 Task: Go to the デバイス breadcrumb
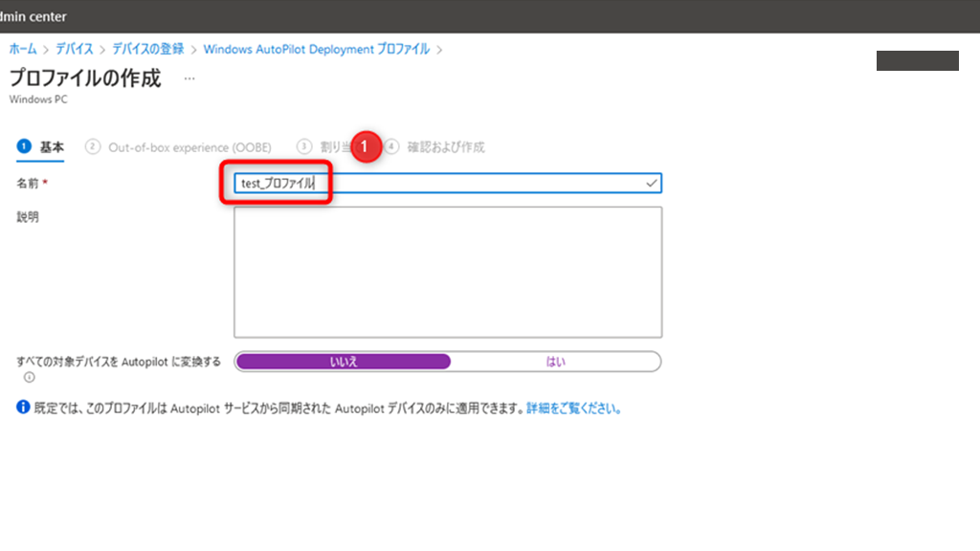pos(74,49)
